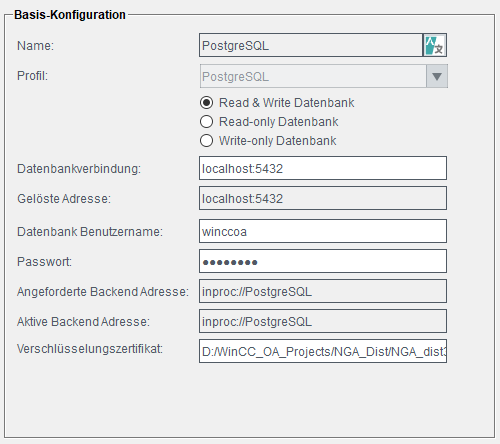Enable Write-only Datenbank radio button

pos(206,141)
